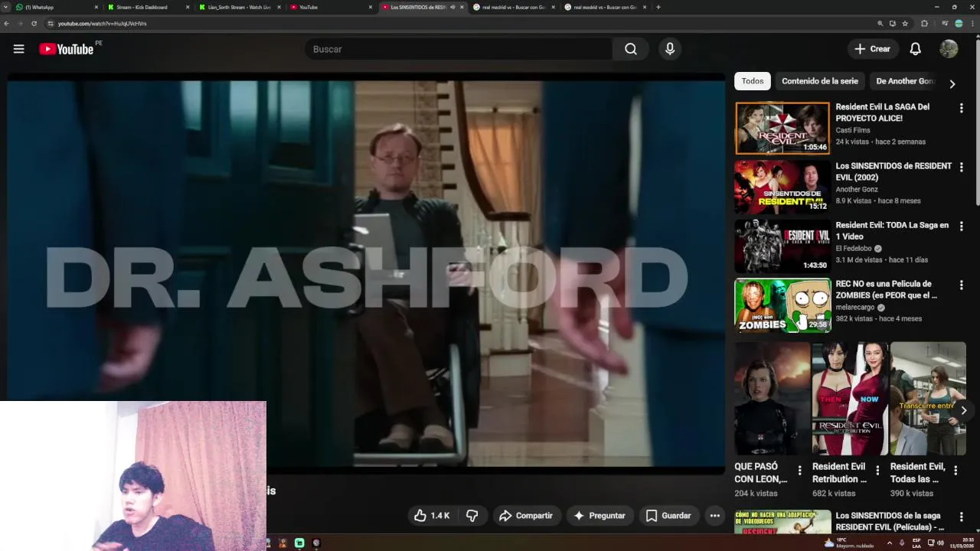Open options for REC NO es una Pelicula
Screen dimensions: 980x551
point(961,285)
